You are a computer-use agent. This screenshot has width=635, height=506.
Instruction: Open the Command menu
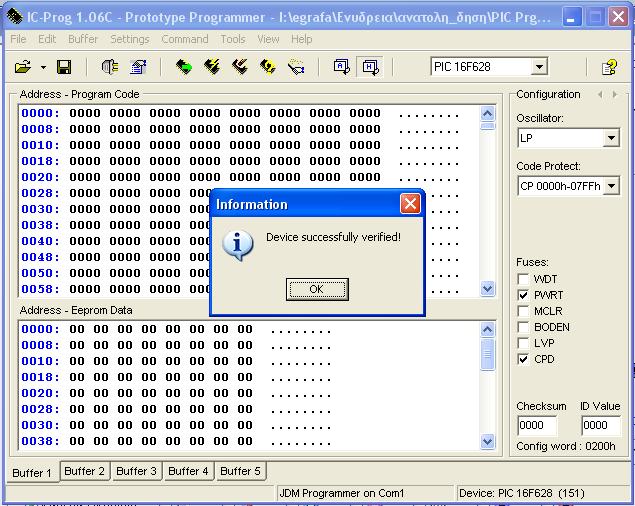point(185,39)
